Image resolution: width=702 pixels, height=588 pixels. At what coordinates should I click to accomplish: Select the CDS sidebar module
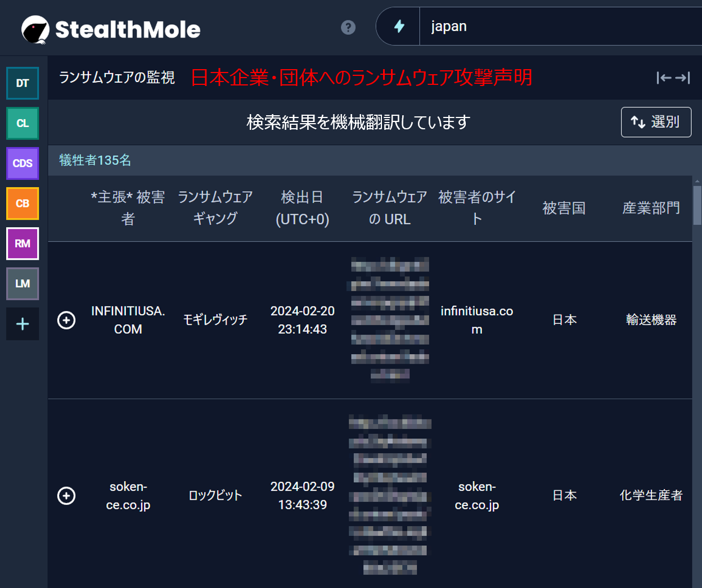22,163
